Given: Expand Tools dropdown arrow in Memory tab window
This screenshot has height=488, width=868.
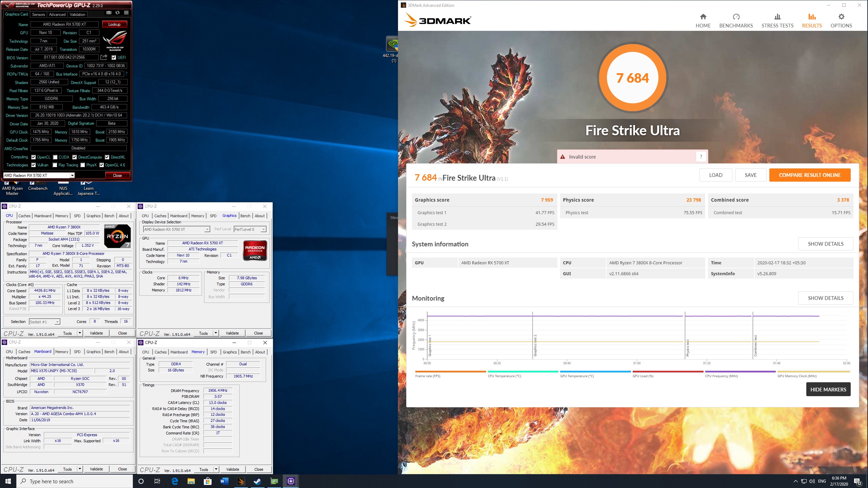Looking at the screenshot, I should pyautogui.click(x=216, y=469).
